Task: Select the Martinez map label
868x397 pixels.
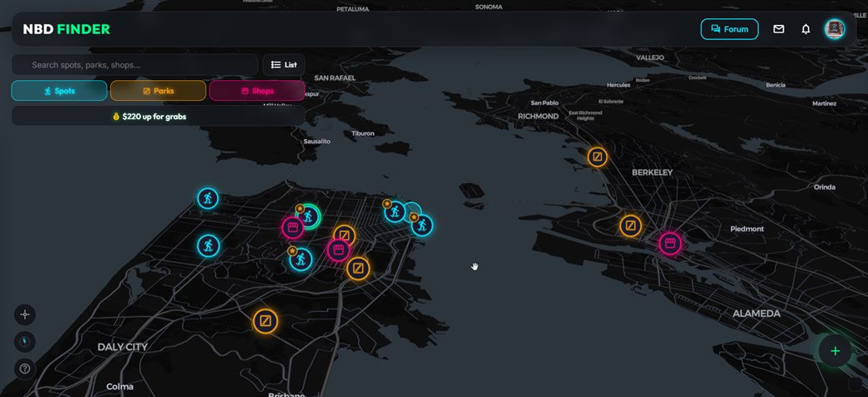Action: point(824,103)
